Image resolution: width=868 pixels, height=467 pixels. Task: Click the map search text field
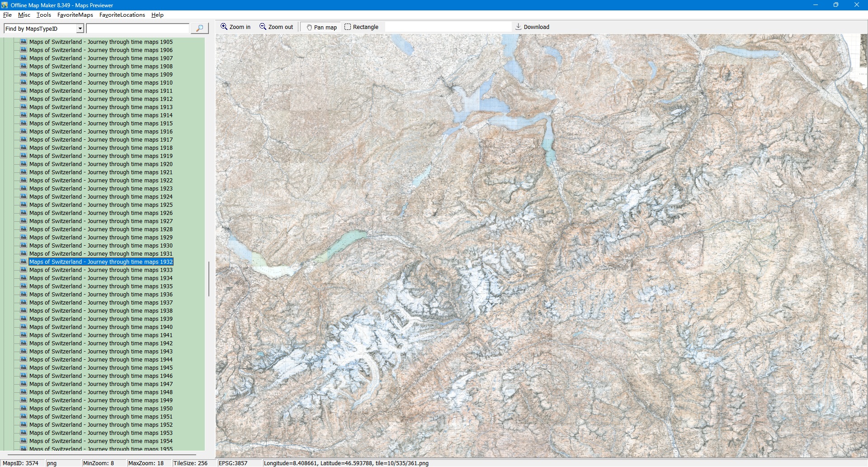tap(138, 29)
